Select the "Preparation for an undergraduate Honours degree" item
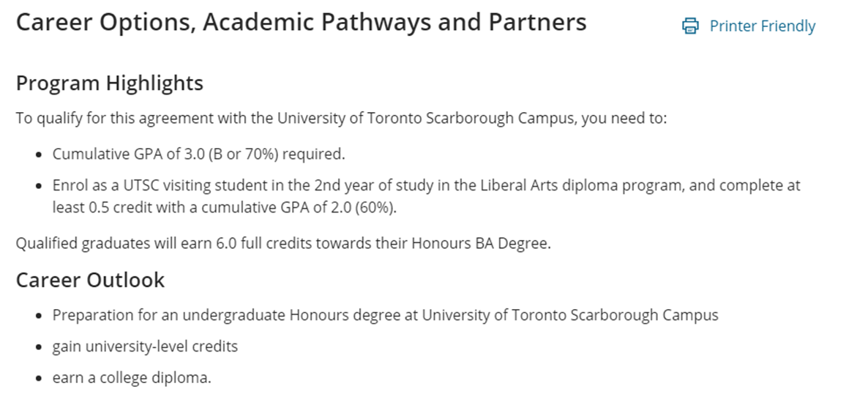This screenshot has height=405, width=868. [x=385, y=316]
